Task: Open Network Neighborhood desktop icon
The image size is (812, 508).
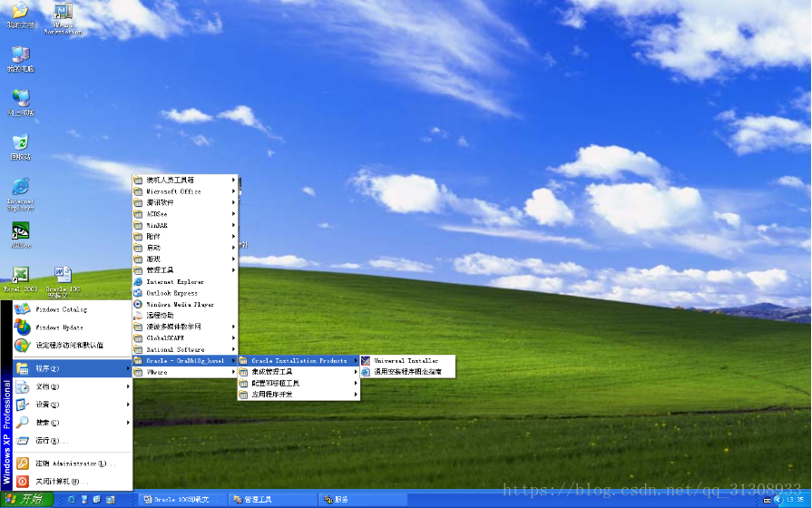Action: [x=20, y=103]
